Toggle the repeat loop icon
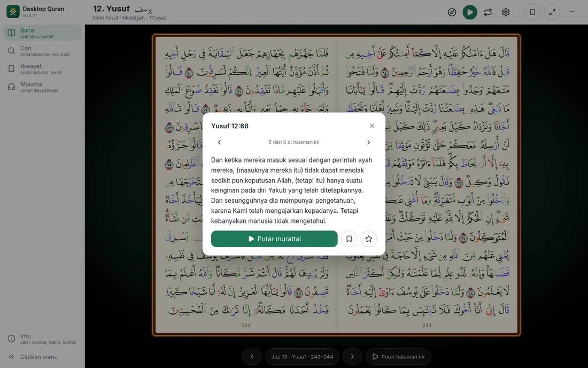The width and height of the screenshot is (588, 368). 488,12
